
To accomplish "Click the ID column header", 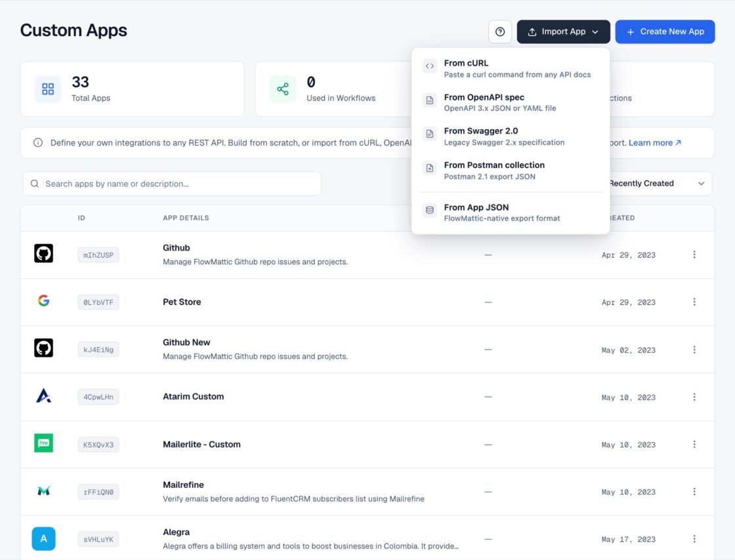I will 81,218.
